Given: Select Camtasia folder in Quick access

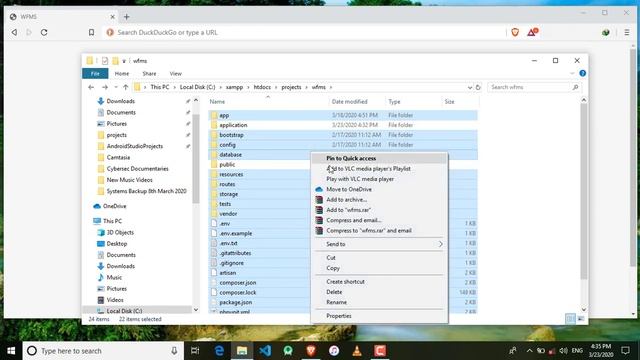Looking at the screenshot, I should coord(118,157).
